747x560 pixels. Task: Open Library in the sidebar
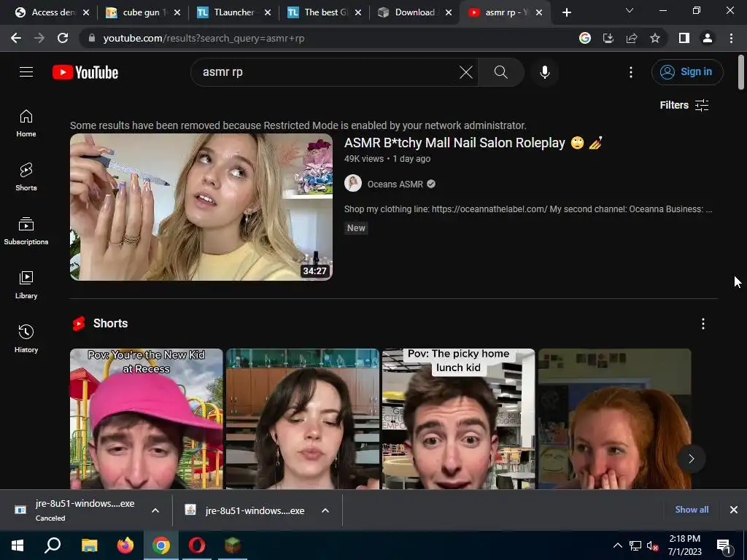pyautogui.click(x=26, y=285)
